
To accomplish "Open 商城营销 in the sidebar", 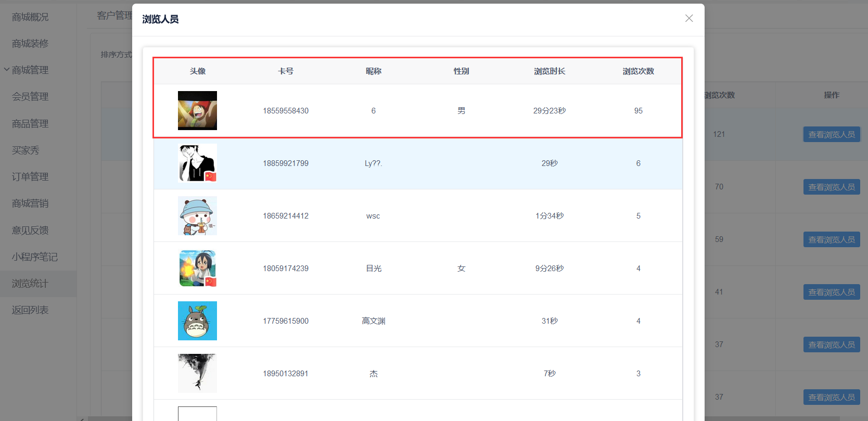I will (x=30, y=203).
